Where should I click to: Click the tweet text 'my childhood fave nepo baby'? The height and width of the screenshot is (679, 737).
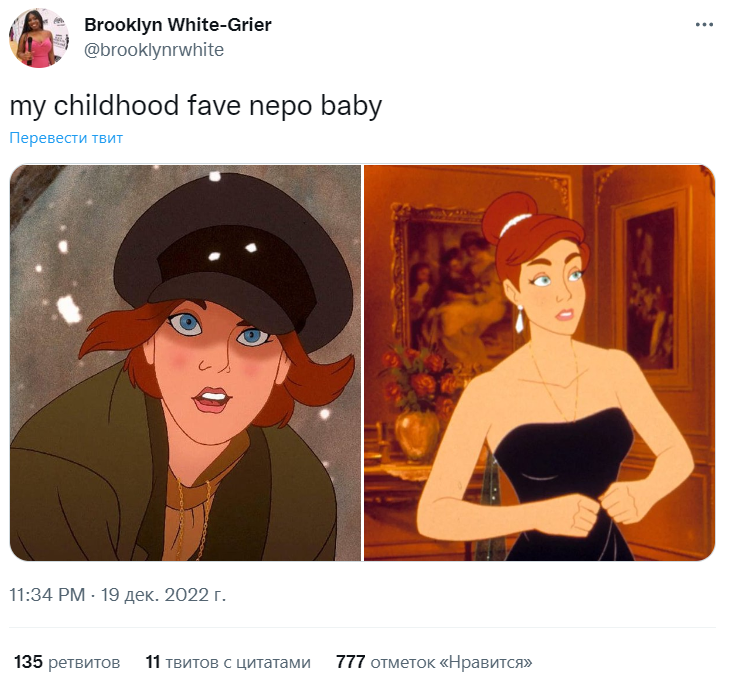click(196, 105)
